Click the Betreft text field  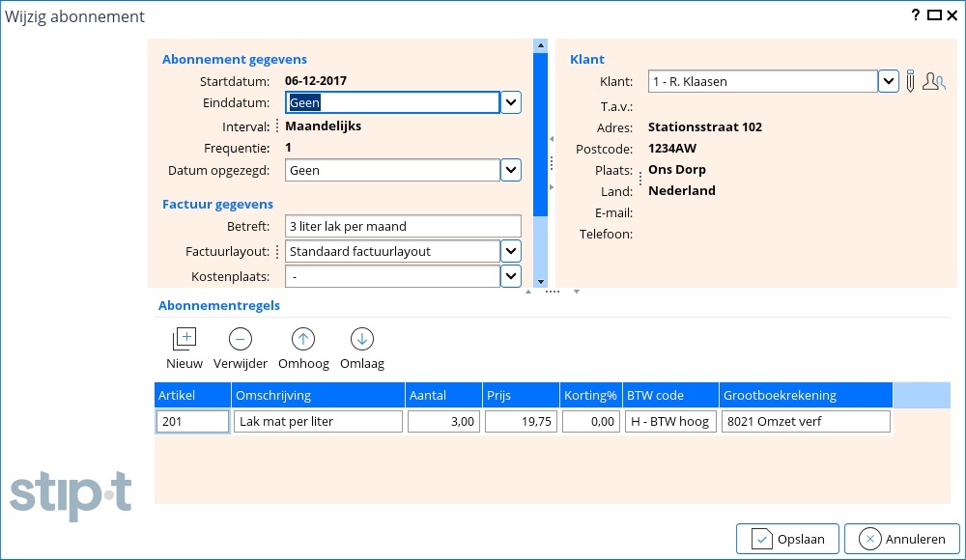403,227
